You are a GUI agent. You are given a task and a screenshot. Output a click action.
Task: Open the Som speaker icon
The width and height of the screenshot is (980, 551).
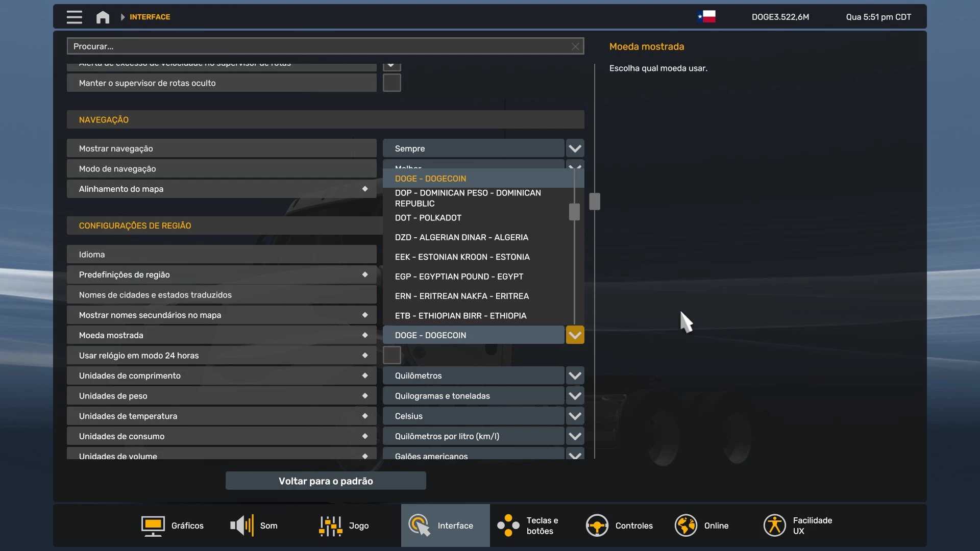pyautogui.click(x=242, y=525)
